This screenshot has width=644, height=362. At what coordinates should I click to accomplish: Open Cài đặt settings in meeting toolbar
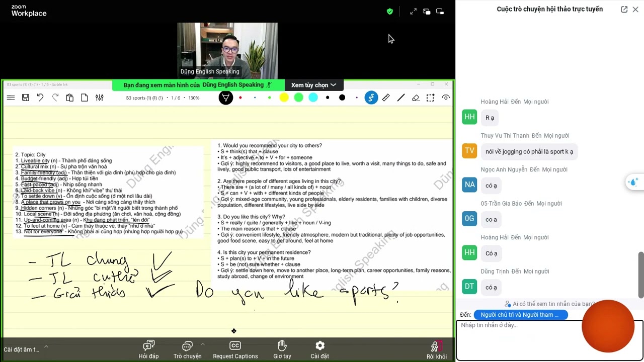[320, 350]
